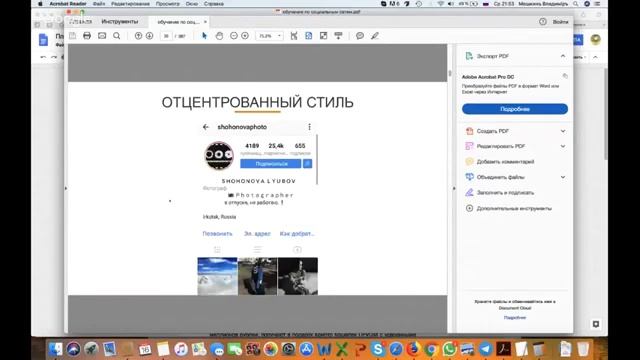This screenshot has height=360, width=640.
Task: Print the document using printer icon
Action: (87, 36)
